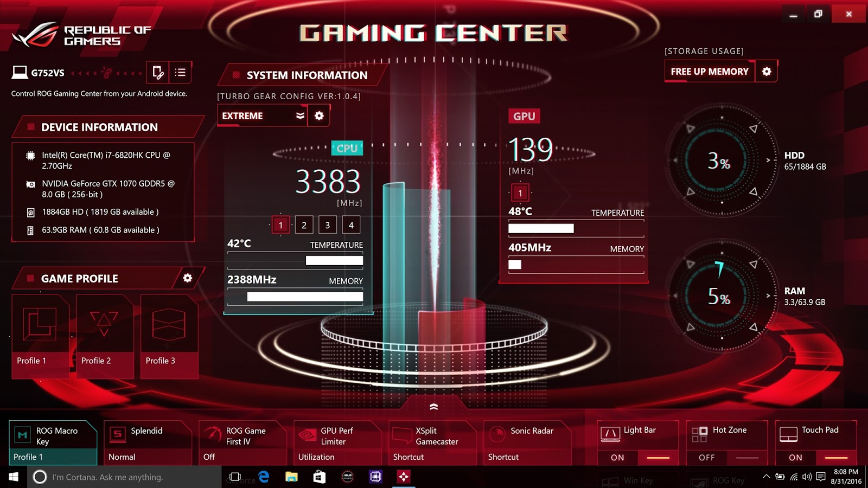Select the Profile 1 game profile tile
The height and width of the screenshot is (488, 868).
tap(40, 336)
